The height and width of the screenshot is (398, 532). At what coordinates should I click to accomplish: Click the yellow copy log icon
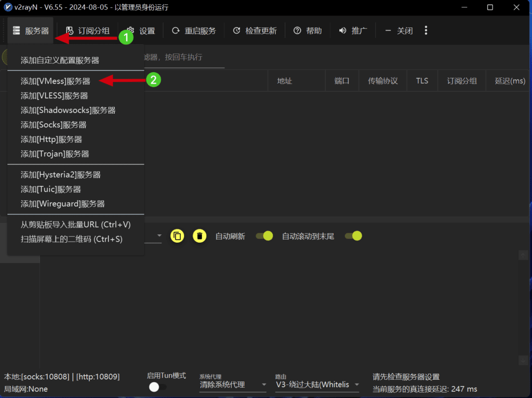(x=177, y=236)
